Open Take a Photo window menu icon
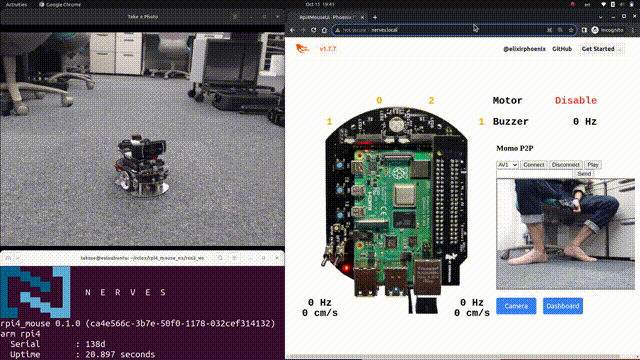Screen dimensions: 640x360 tap(235, 17)
